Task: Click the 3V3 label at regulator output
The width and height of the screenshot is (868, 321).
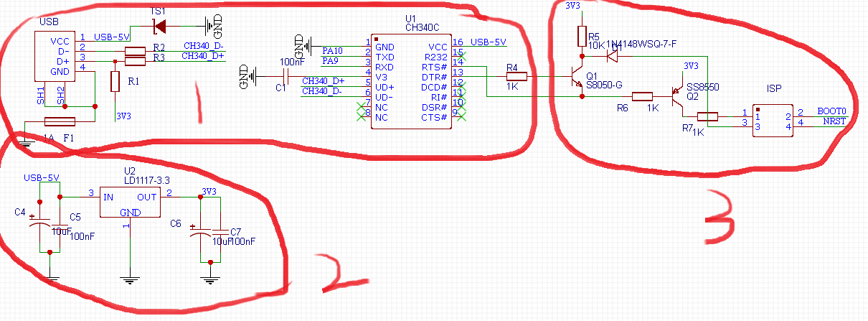Action: (209, 191)
